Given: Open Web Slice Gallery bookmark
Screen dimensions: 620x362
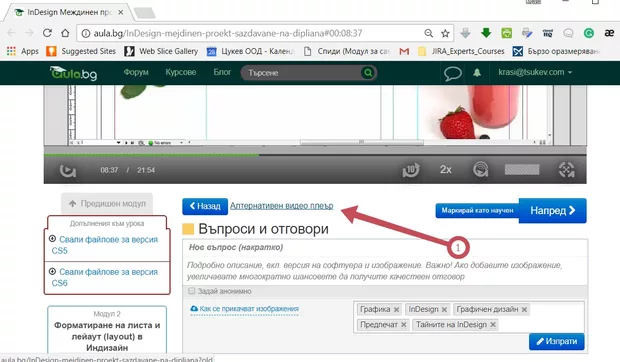Looking at the screenshot, I should [x=161, y=51].
